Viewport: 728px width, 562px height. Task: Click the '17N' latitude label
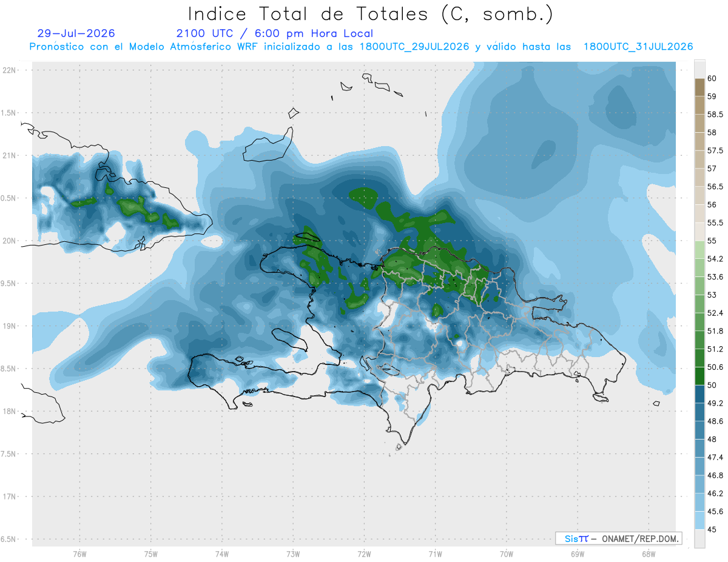(10, 497)
